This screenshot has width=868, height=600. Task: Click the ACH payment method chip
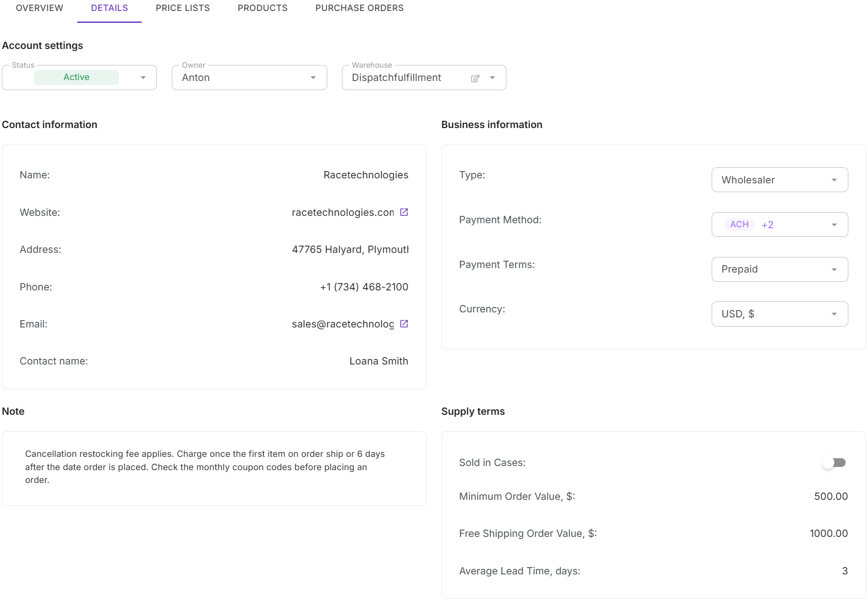pos(739,225)
